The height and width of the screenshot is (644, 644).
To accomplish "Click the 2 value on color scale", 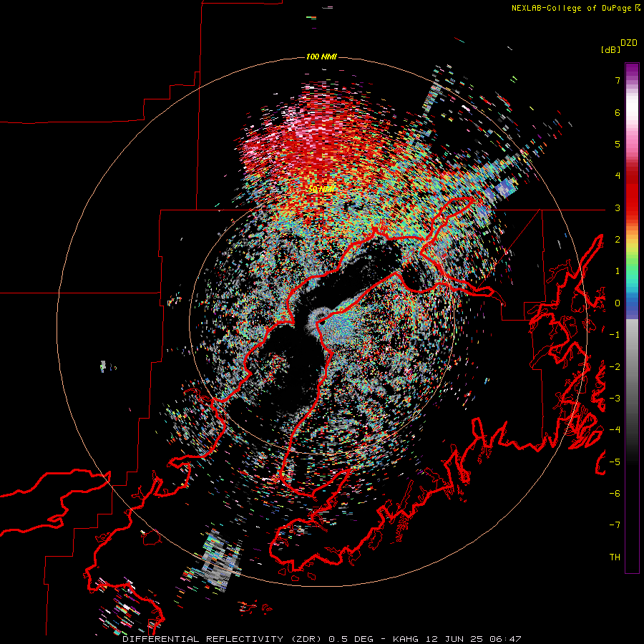I will [618, 240].
